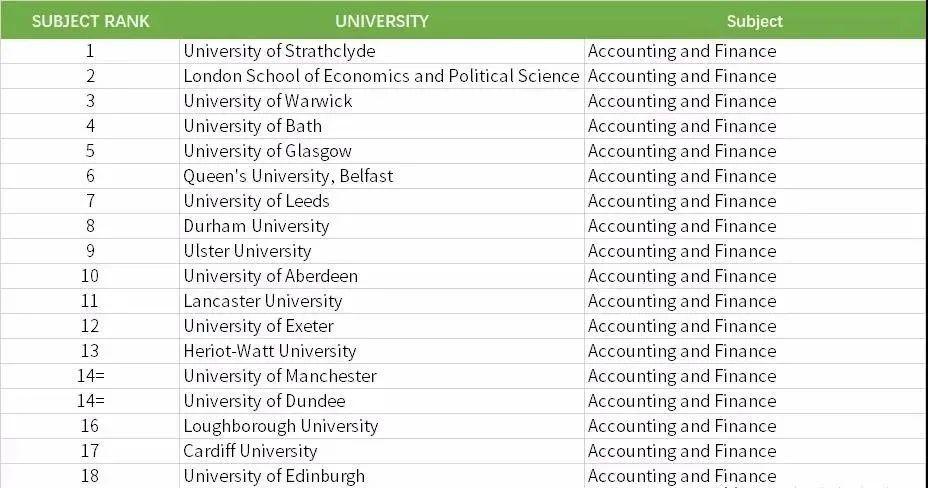Screen dimensions: 928x488
Task: Select the Queen's University, Belfast cell
Action: (288, 176)
